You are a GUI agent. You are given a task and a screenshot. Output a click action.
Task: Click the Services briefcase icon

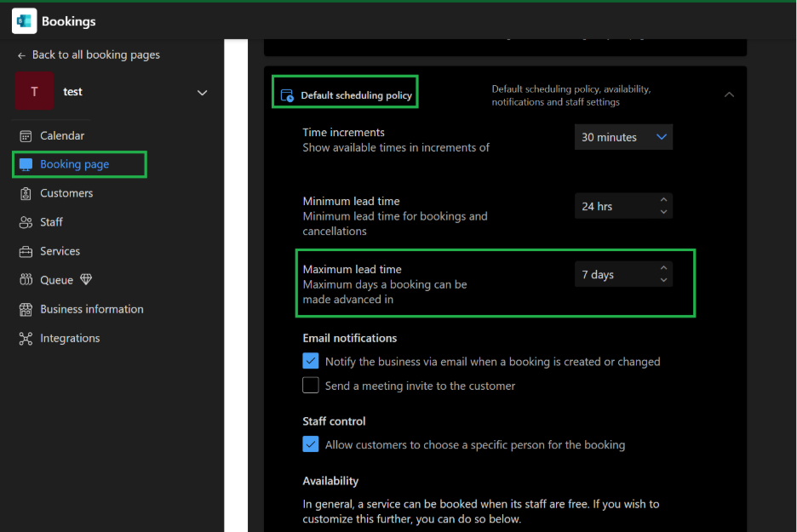(x=26, y=251)
